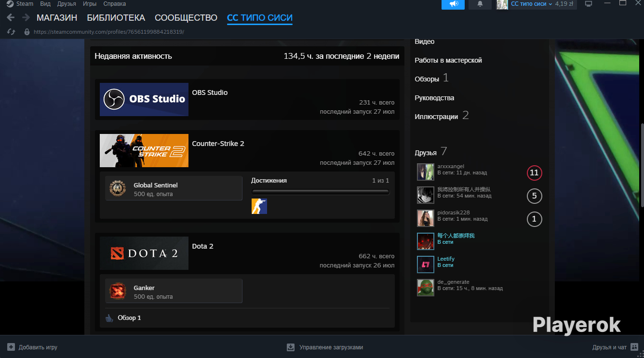644x358 pixels.
Task: Open the avatar of friend 每个人都崇拜我
Action: (x=426, y=241)
